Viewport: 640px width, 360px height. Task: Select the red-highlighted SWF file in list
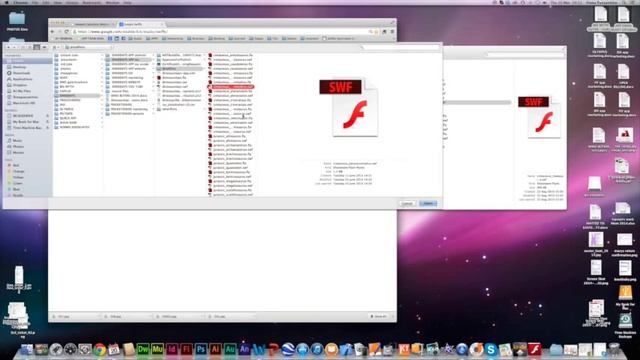coord(232,87)
